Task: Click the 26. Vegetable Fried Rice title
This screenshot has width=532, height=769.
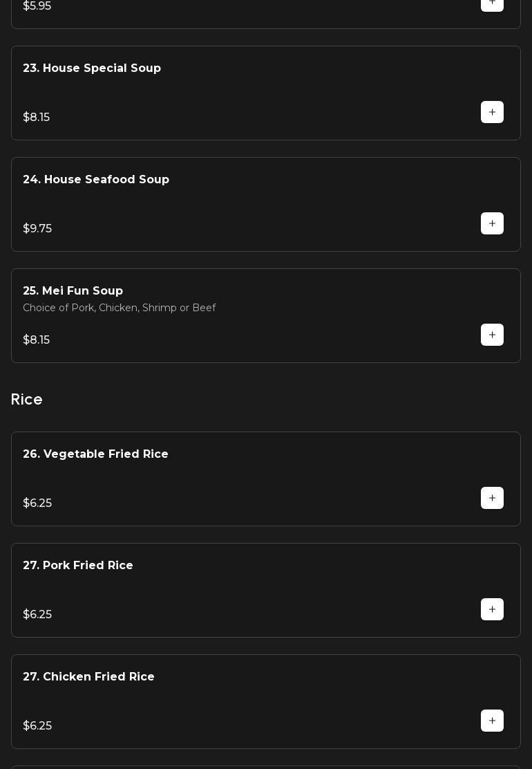Action: click(x=95, y=454)
